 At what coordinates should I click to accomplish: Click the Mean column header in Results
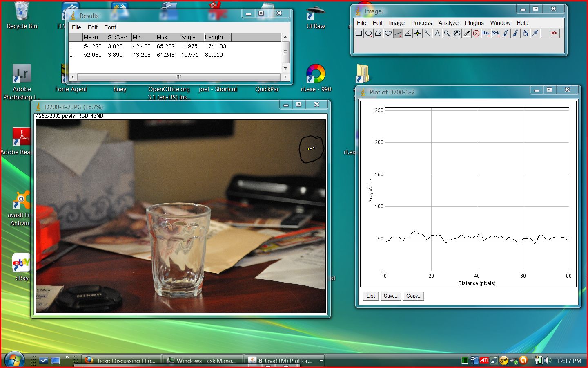(x=94, y=37)
